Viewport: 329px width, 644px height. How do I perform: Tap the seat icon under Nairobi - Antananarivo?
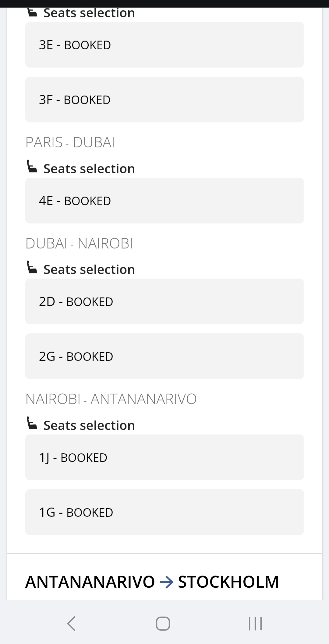(x=32, y=423)
